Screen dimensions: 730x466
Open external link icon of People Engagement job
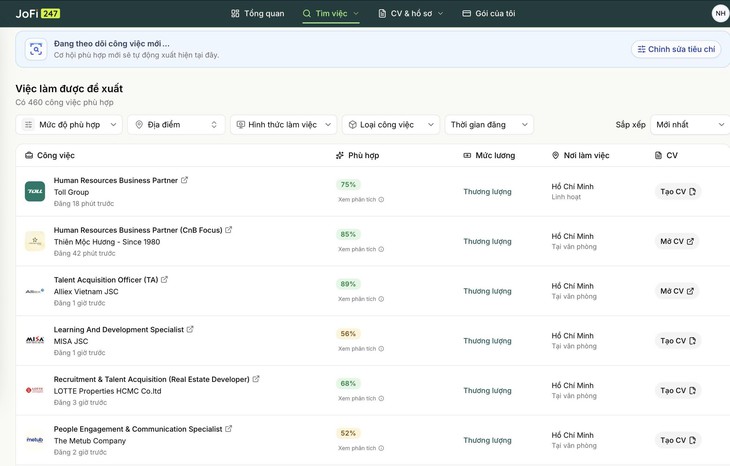click(x=229, y=429)
